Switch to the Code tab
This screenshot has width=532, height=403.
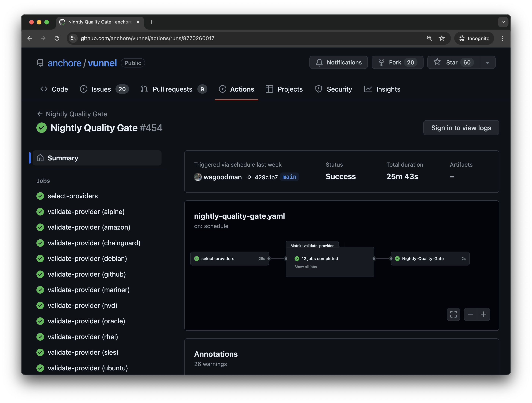pos(54,89)
